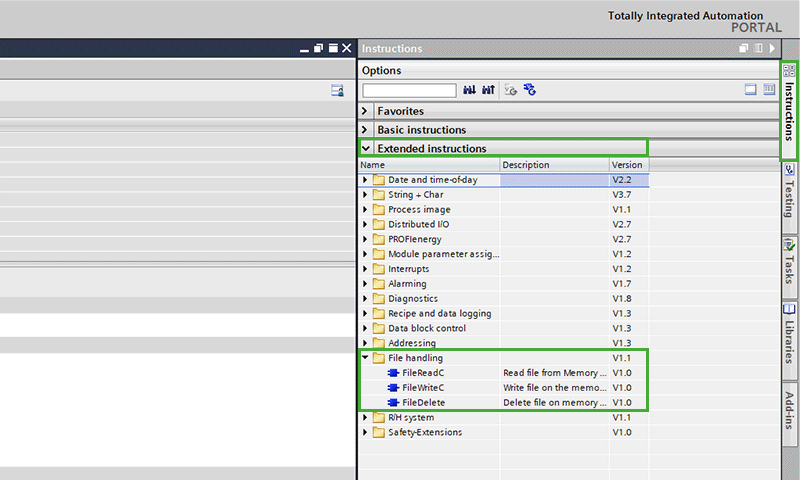This screenshot has width=800, height=480.
Task: Expand the Favorites pane
Action: 365,111
